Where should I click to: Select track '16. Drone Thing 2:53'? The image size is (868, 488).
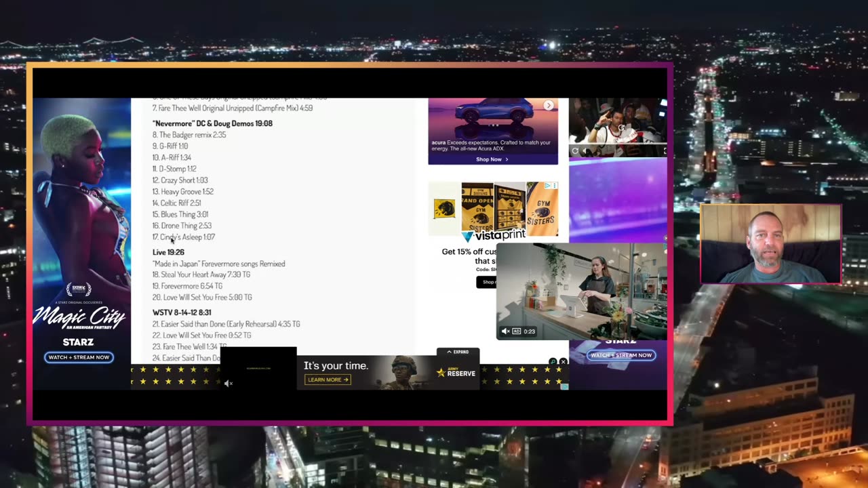182,226
